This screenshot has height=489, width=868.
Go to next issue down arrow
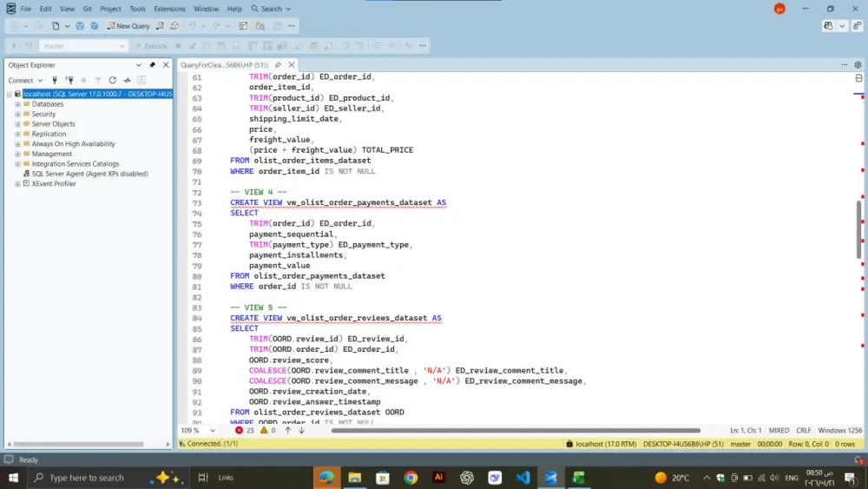302,430
